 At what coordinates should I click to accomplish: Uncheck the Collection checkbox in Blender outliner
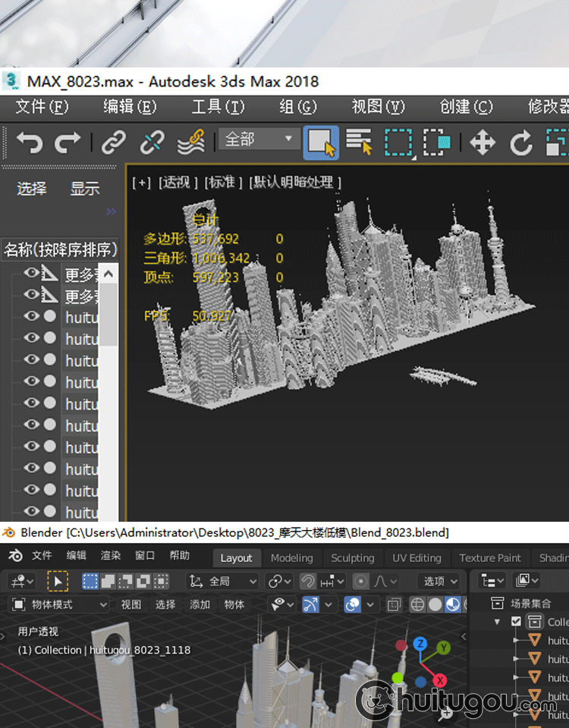click(517, 622)
